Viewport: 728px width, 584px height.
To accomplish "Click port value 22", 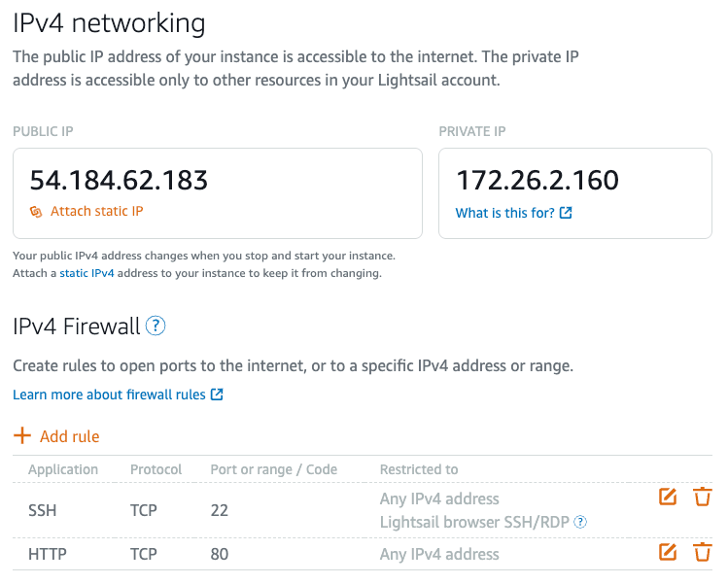I will click(x=219, y=511).
